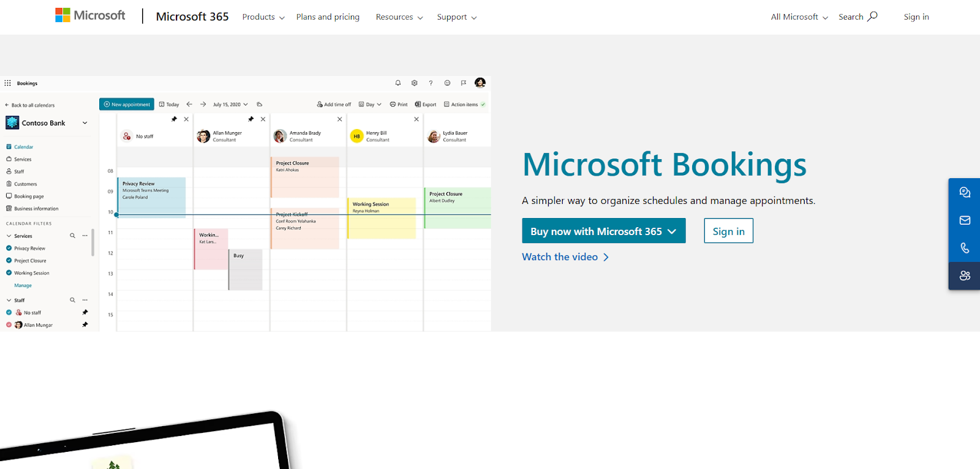Open the Bookings app launcher grid
The width and height of the screenshot is (980, 469).
[x=7, y=83]
